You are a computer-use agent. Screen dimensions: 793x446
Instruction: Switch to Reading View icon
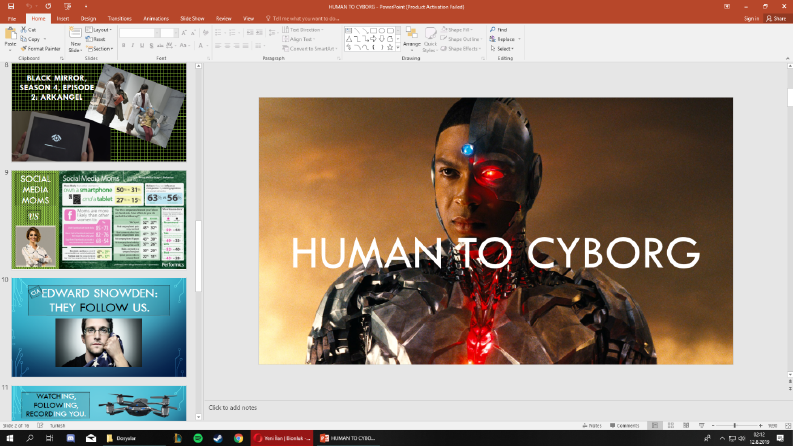(686, 426)
